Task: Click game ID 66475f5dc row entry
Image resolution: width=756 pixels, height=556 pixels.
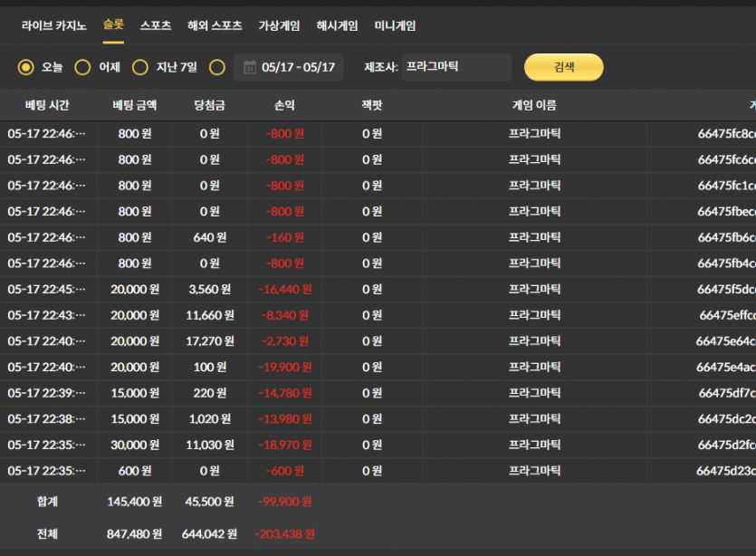Action: pos(726,290)
